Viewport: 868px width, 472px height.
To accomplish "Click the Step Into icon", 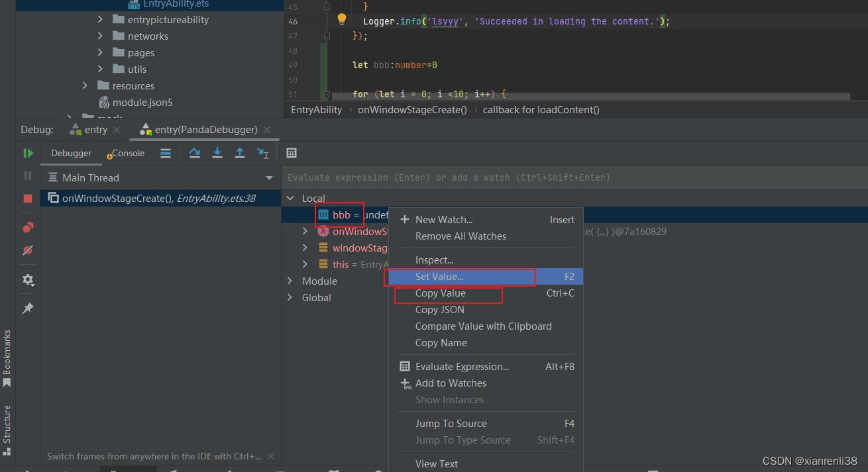I will pos(217,153).
